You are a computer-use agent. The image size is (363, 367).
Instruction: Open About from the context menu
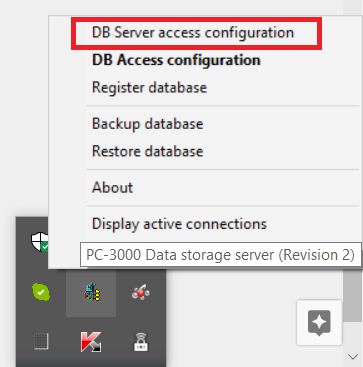pyautogui.click(x=112, y=187)
